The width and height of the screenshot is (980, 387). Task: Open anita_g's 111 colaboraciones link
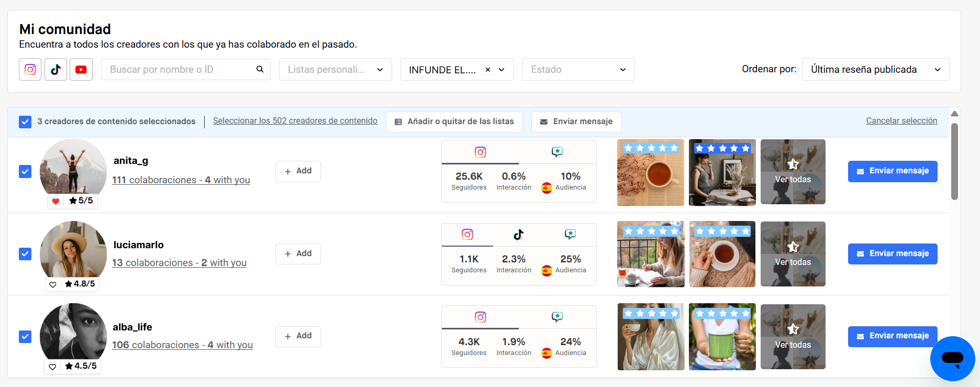click(181, 180)
